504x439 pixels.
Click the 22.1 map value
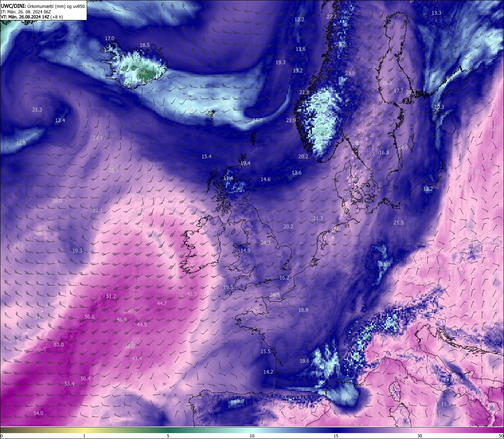[98, 210]
